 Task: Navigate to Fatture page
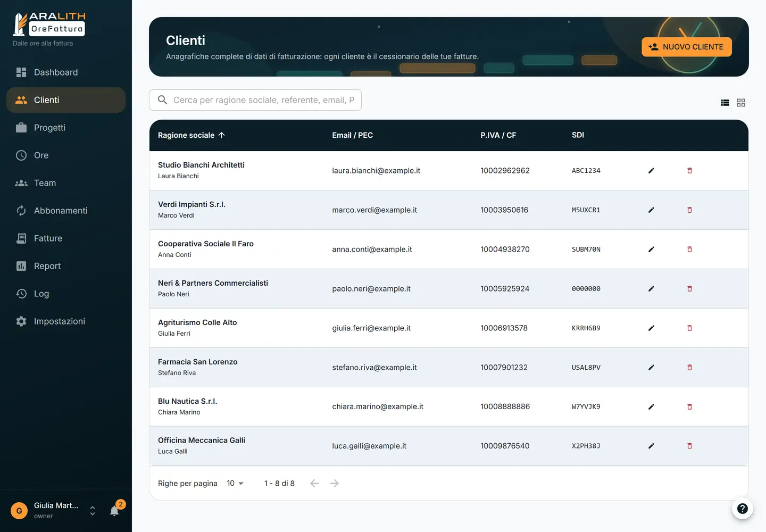(x=66, y=238)
